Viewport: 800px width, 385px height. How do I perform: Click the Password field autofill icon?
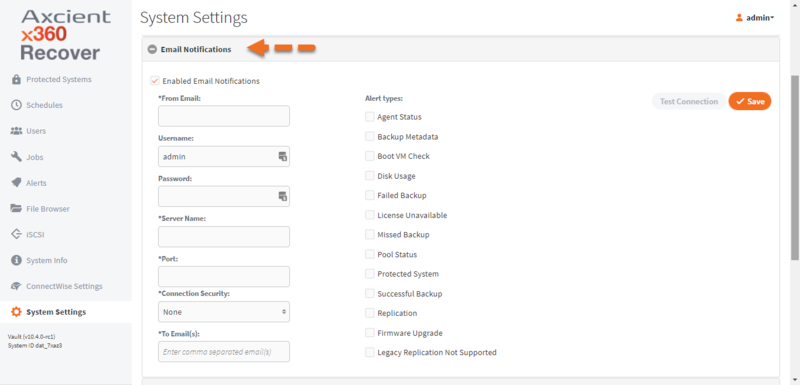pos(282,196)
